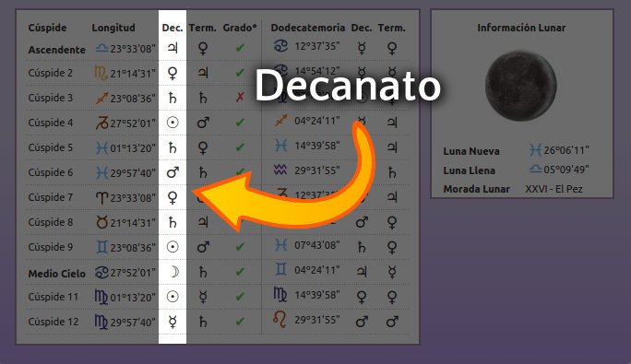Select the Cúspide 12 label
The image size is (631, 364).
click(x=54, y=322)
